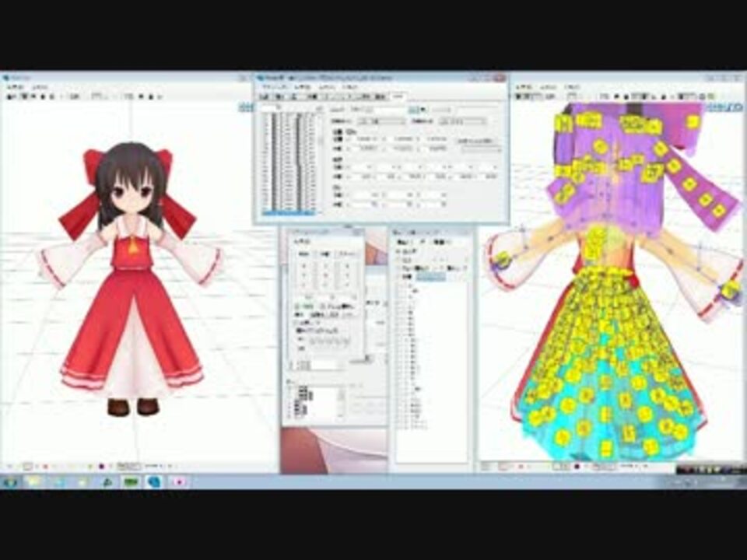Select the last active tab in the center editor

click(x=398, y=96)
